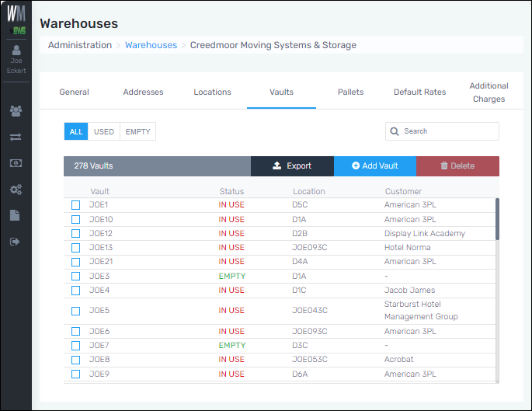Click vault name JOE21
Viewport: 532px width, 411px height.
pos(101,261)
